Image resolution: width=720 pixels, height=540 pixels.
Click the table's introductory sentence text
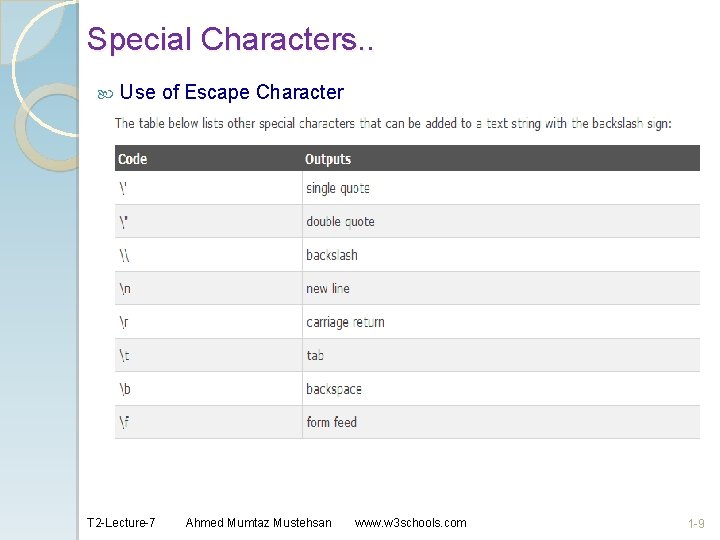(393, 124)
